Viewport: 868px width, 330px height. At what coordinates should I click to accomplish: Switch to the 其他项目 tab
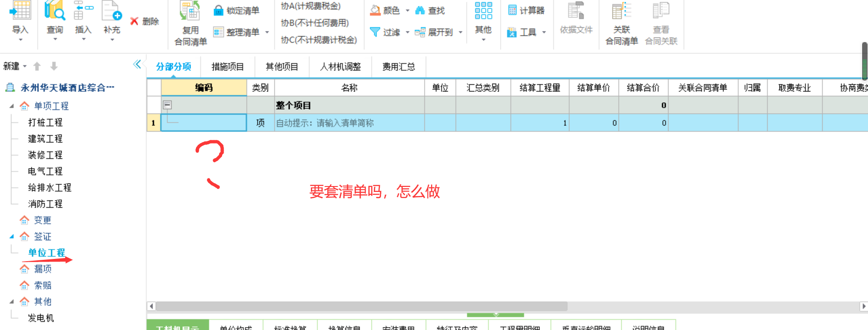282,67
